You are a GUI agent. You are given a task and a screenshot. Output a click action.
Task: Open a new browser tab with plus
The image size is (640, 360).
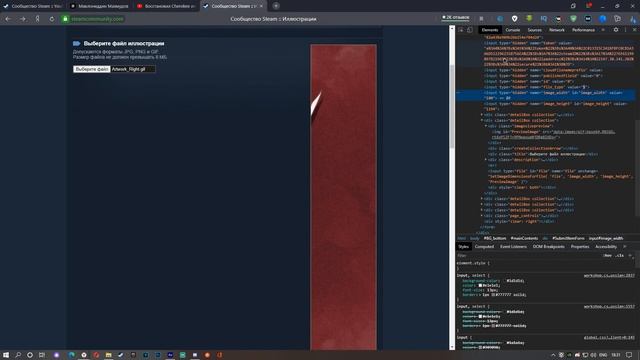point(276,6)
